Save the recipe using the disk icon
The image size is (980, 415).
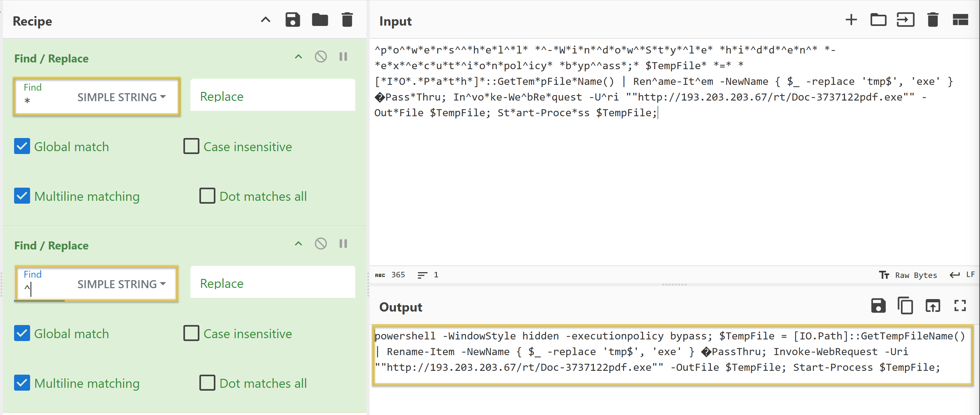[292, 20]
